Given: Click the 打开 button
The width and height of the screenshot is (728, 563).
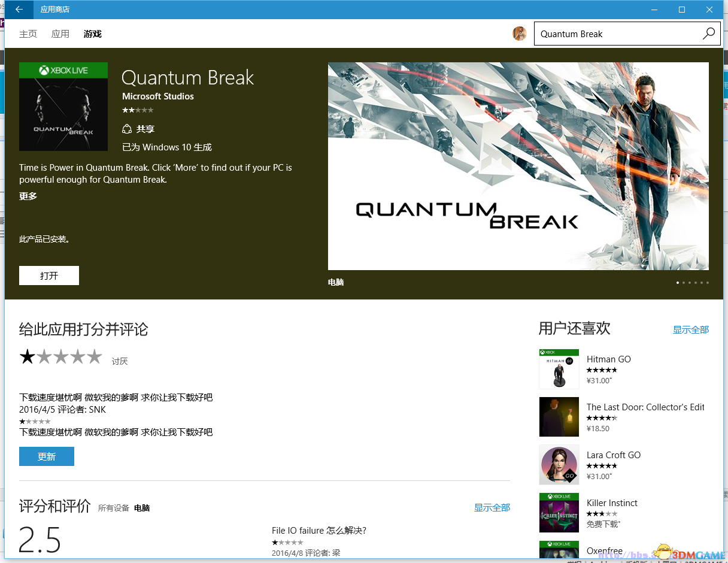Looking at the screenshot, I should tap(49, 276).
